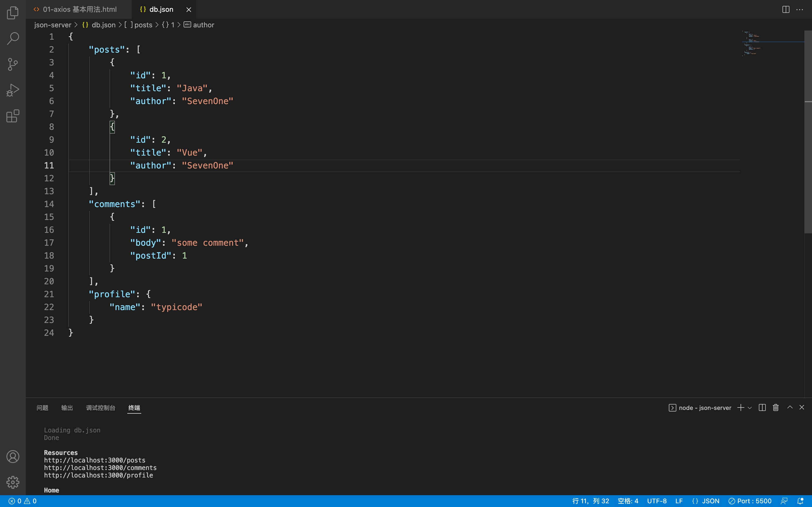Open Run and Debug view
Image resolution: width=812 pixels, height=507 pixels.
13,90
